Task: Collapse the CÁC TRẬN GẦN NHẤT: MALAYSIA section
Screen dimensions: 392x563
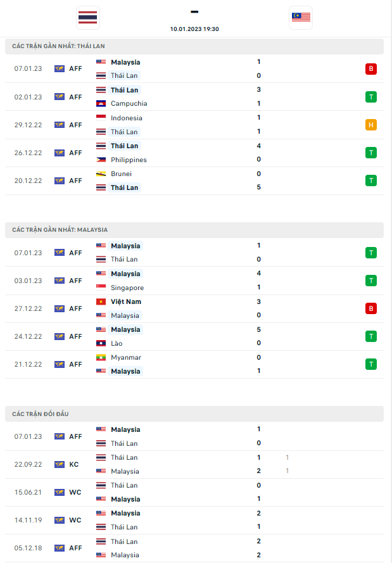Action: click(x=195, y=229)
